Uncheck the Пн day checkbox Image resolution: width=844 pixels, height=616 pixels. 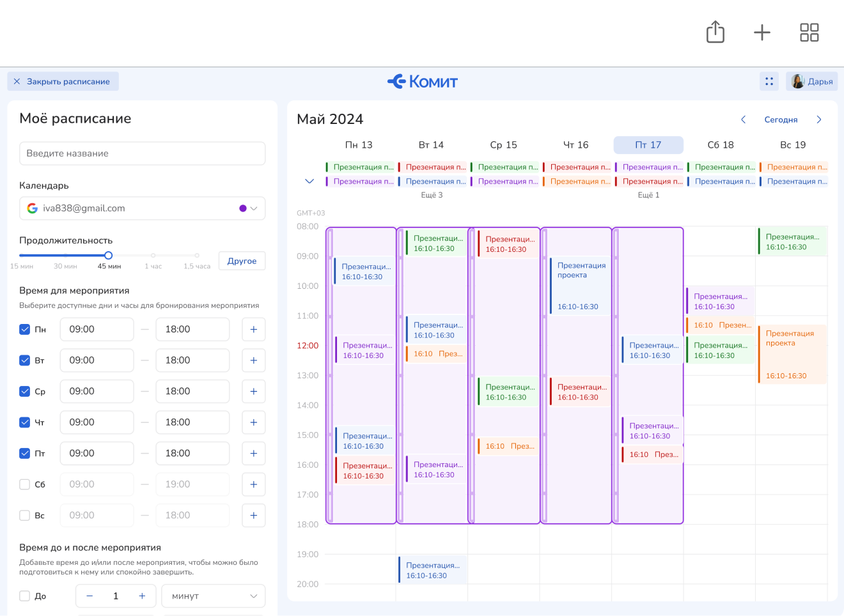point(25,330)
